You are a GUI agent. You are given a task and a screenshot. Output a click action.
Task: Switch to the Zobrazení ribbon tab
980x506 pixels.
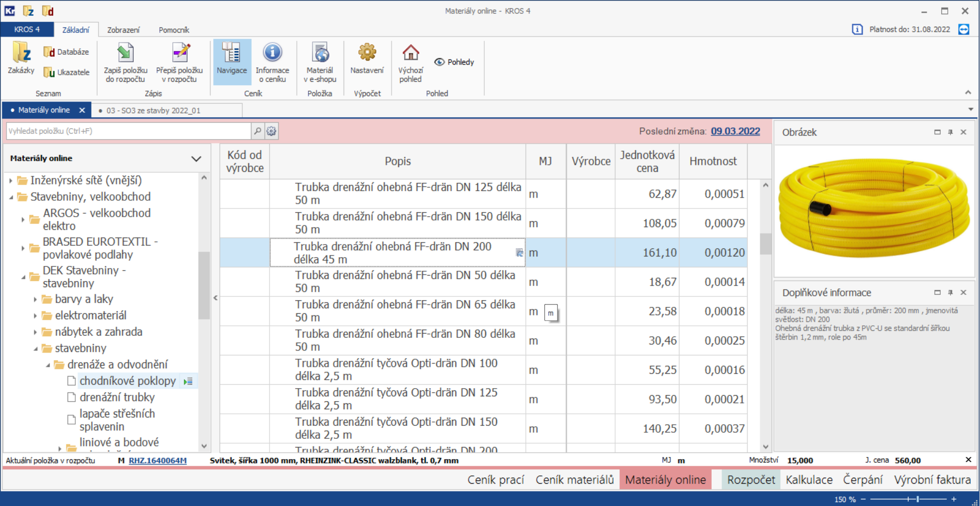point(123,30)
